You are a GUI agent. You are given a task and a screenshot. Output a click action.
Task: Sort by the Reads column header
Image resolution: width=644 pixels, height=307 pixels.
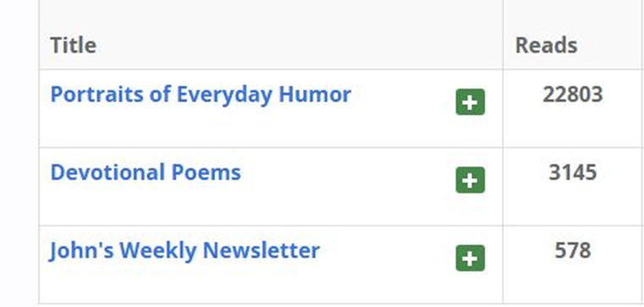coord(547,45)
